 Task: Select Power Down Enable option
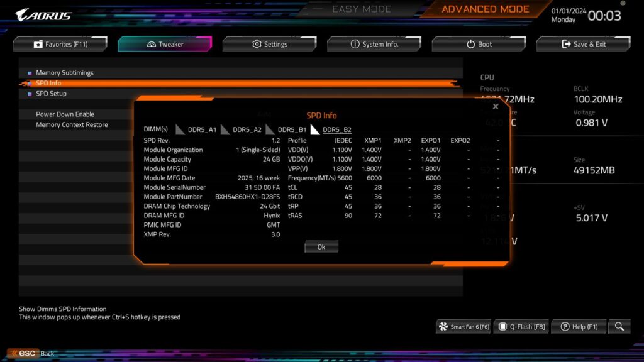65,114
